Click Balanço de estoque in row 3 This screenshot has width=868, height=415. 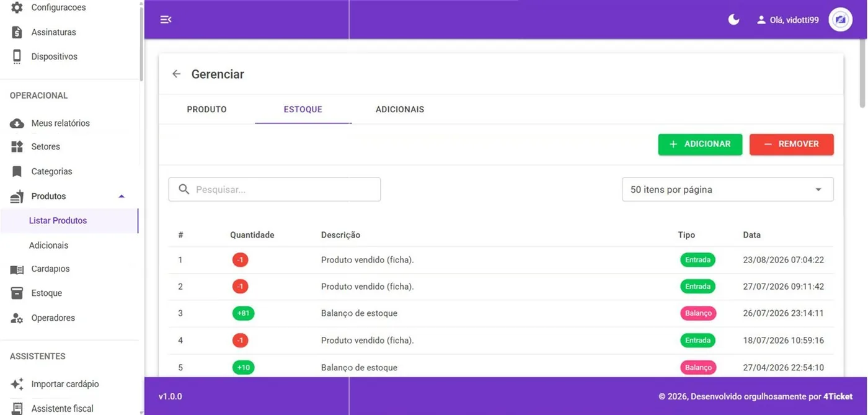[359, 313]
